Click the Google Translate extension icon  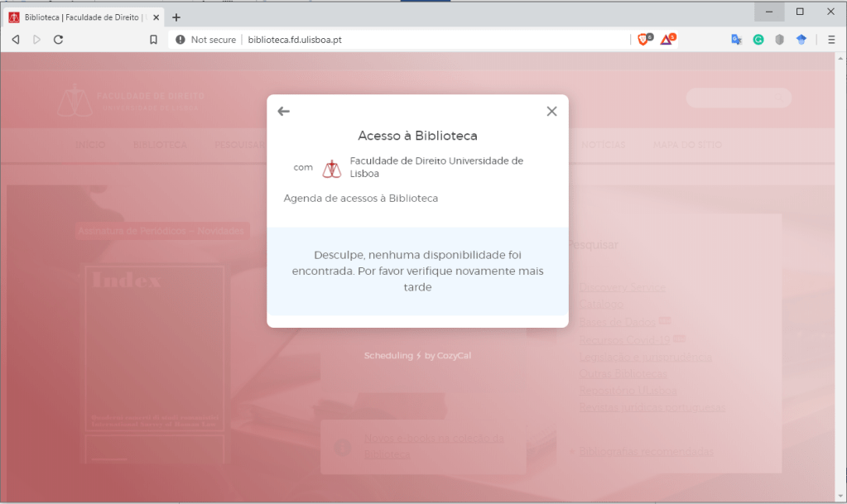[736, 39]
